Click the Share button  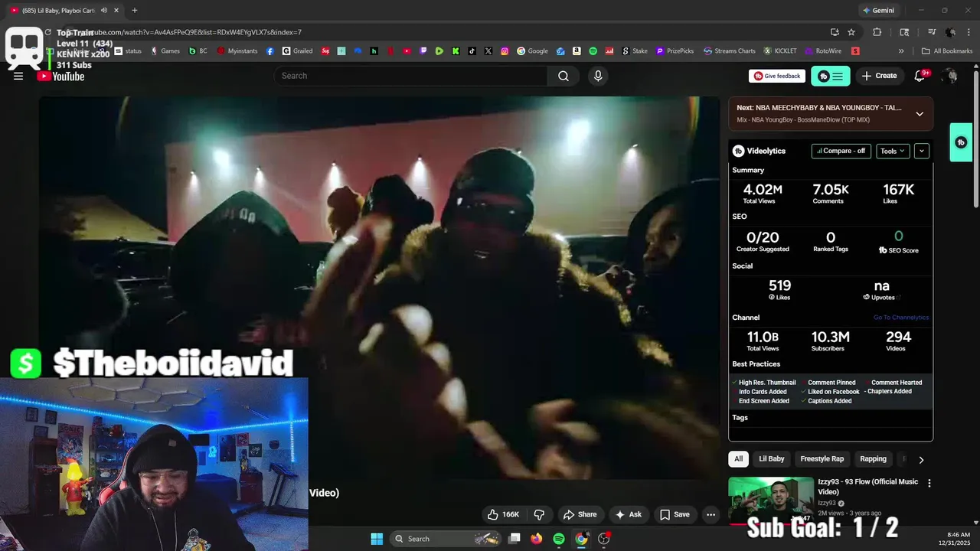(x=580, y=514)
